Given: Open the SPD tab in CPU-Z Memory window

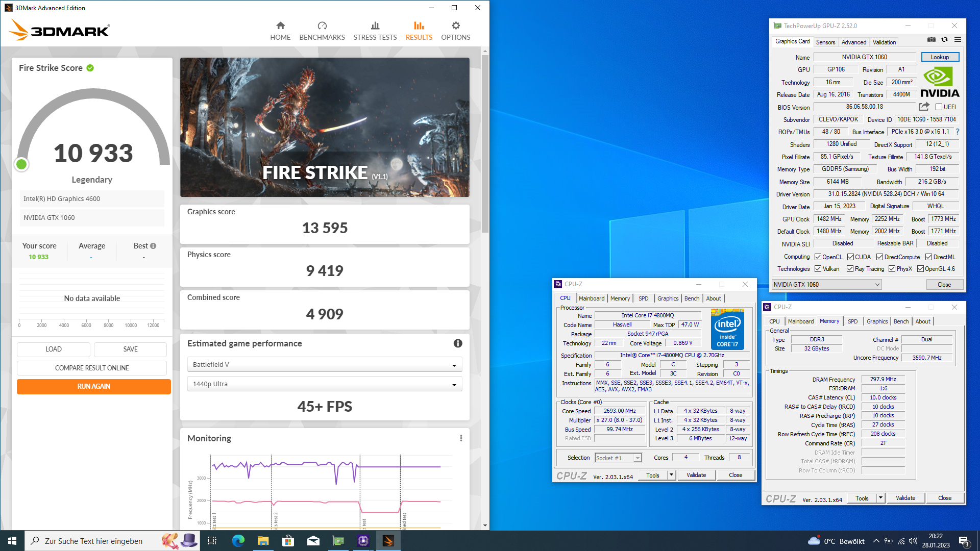Looking at the screenshot, I should click(852, 321).
